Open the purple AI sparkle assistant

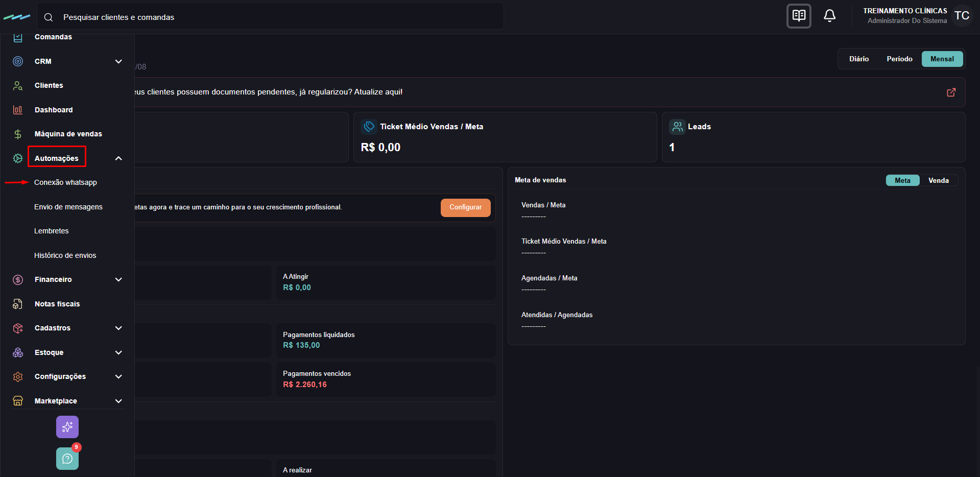tap(67, 427)
